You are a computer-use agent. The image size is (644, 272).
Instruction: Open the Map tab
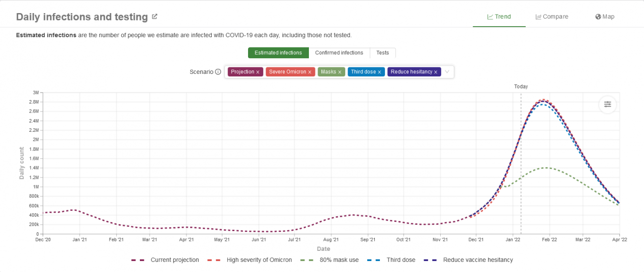tap(605, 17)
